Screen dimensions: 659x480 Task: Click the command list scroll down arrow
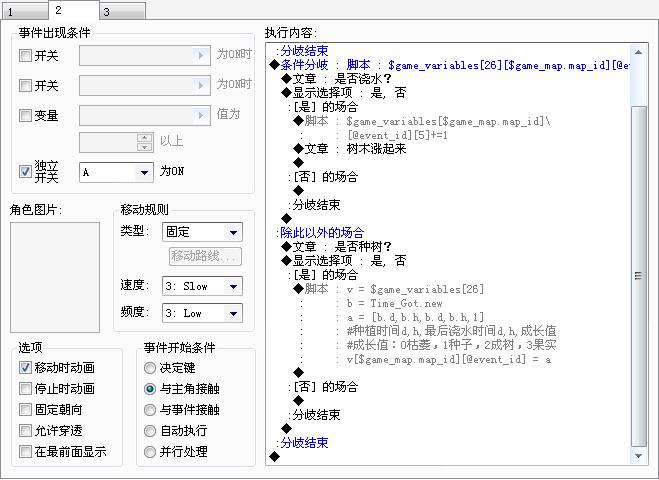click(x=638, y=456)
